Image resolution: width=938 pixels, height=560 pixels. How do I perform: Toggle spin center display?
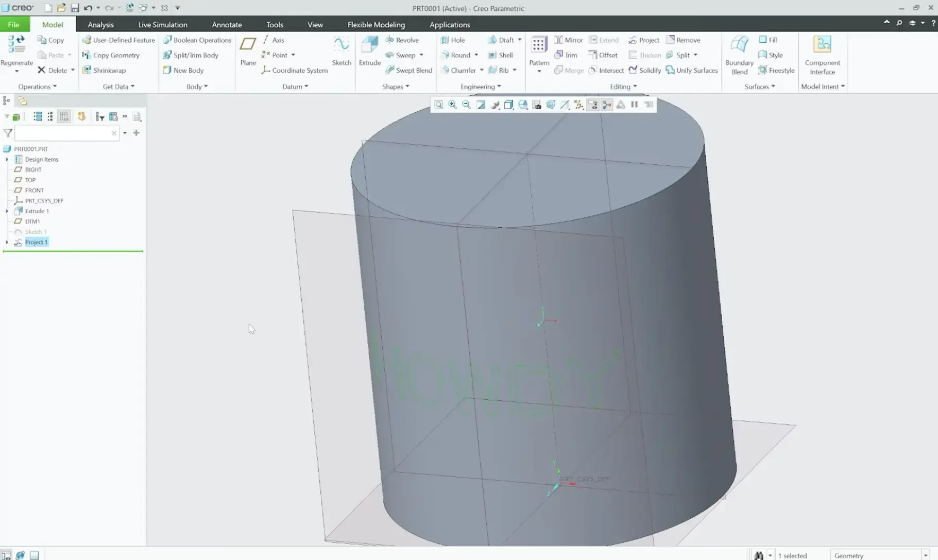click(x=607, y=105)
